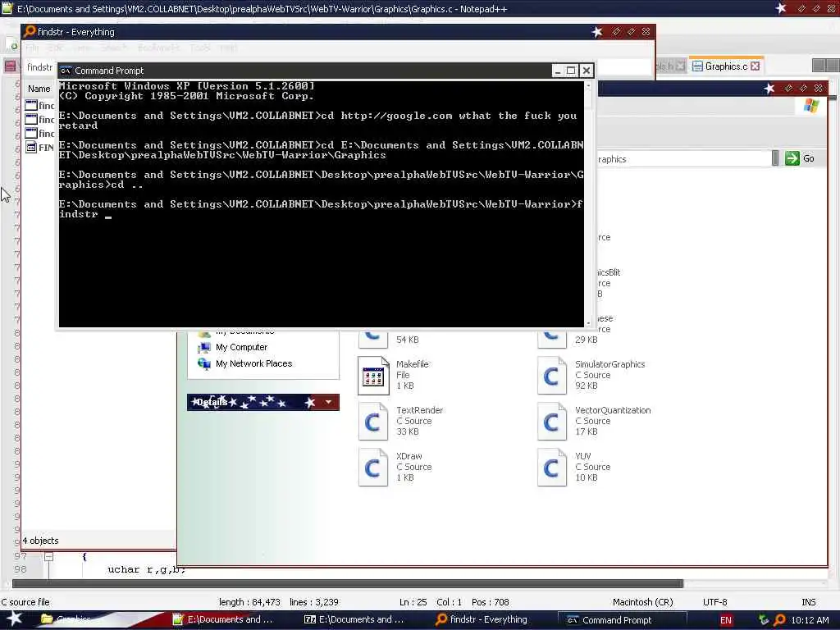Image resolution: width=840 pixels, height=630 pixels.
Task: Click the Windows flag logo in Explorer
Action: [811, 106]
